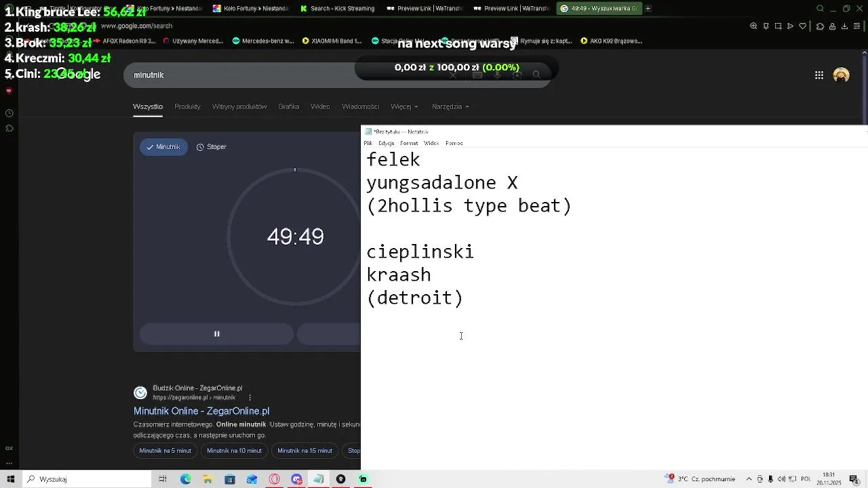Viewport: 868px width, 488px height.
Task: Switch to the Wideo tab
Action: point(320,106)
